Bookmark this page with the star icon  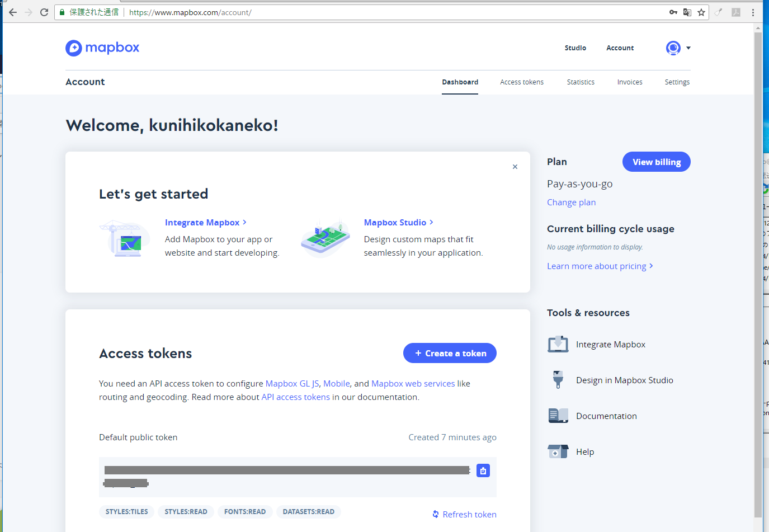701,12
